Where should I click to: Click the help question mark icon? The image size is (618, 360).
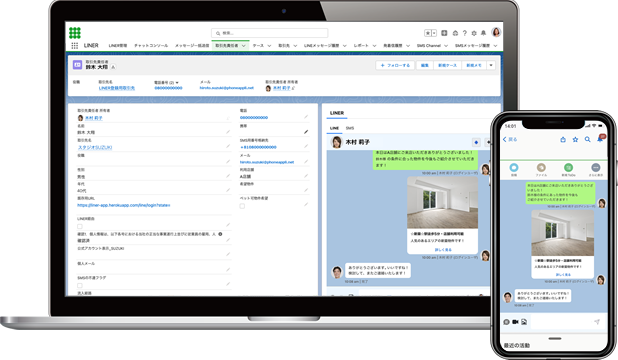click(464, 33)
